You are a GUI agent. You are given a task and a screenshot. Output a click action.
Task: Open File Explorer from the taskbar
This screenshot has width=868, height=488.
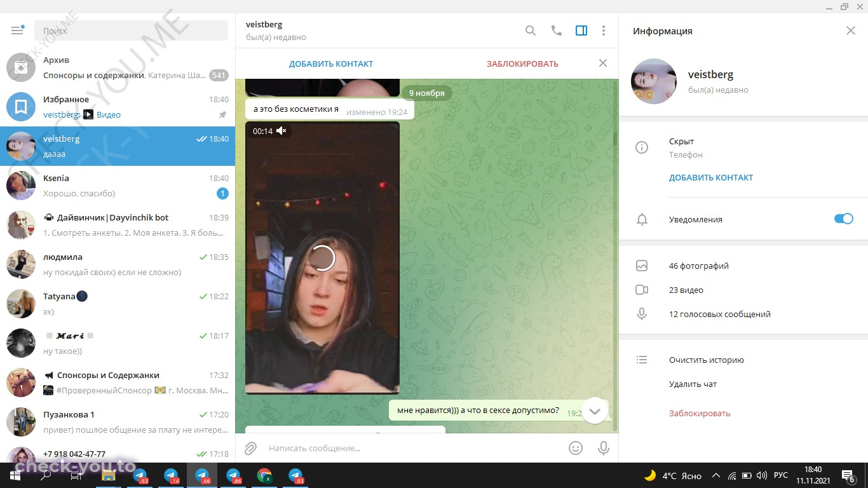click(x=108, y=475)
